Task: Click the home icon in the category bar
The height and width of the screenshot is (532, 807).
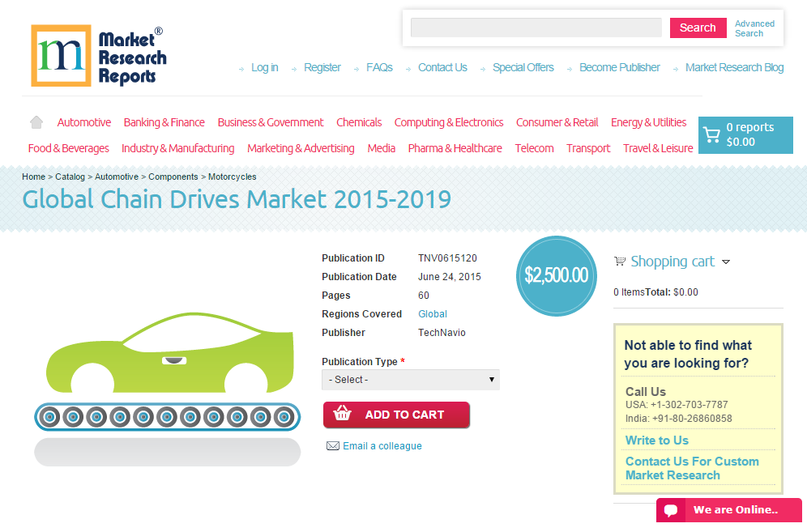Action: coord(36,121)
